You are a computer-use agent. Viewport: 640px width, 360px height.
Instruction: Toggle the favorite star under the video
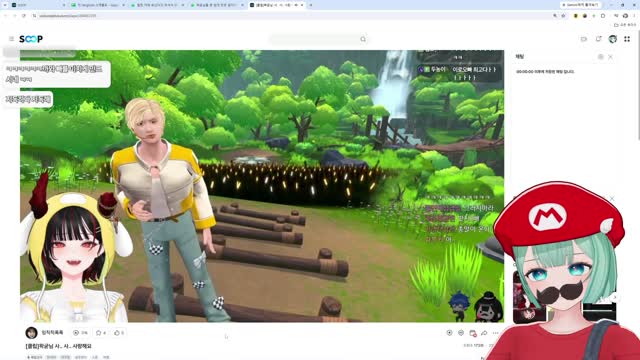[x=98, y=333]
